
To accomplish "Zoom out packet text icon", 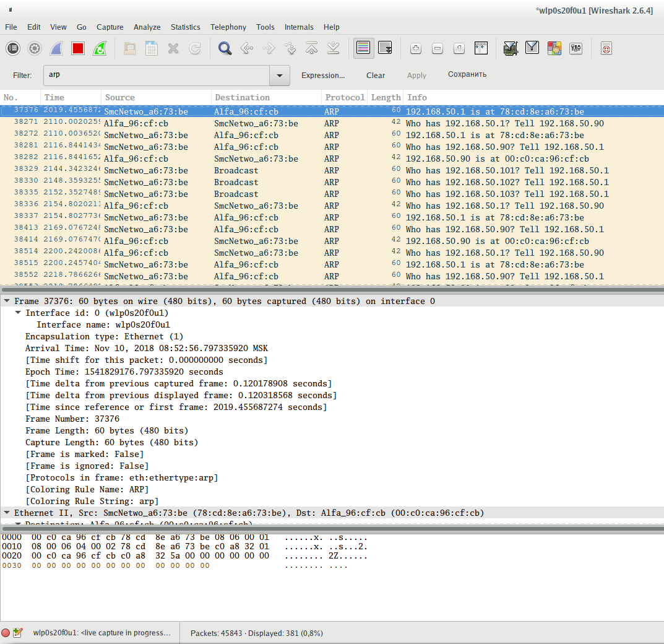I will (x=438, y=48).
